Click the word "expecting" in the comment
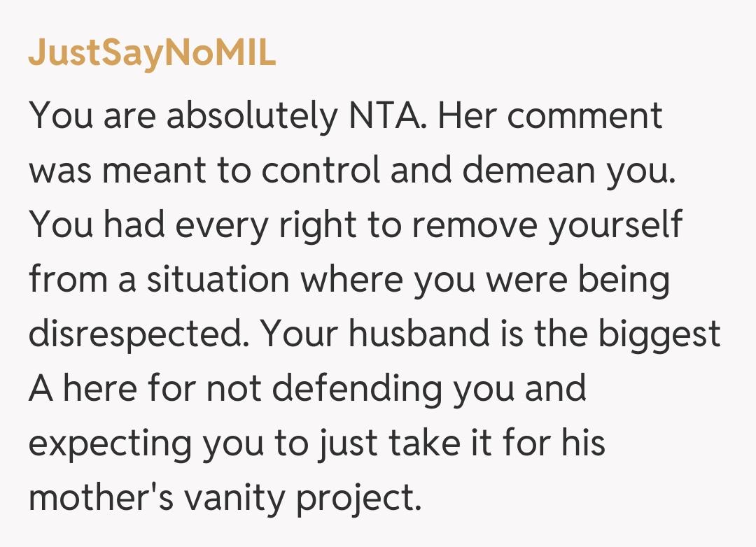 click(x=110, y=443)
